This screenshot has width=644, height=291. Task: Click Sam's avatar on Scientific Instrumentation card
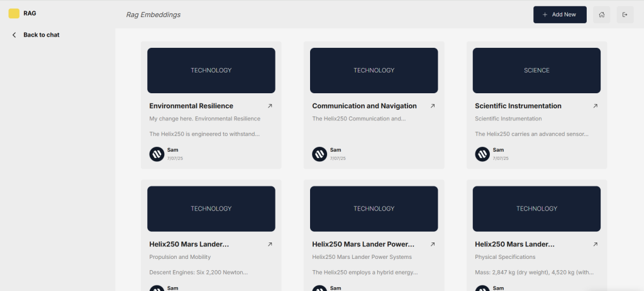click(482, 154)
